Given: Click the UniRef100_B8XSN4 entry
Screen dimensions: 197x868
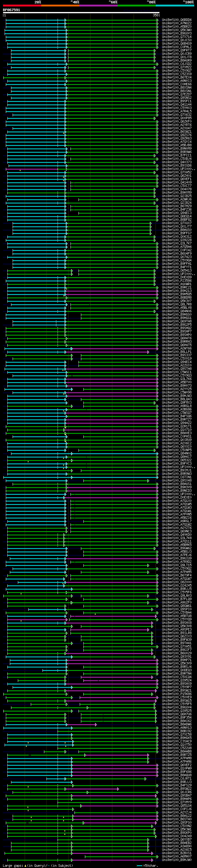Looking at the screenshot, I should coord(177,88).
